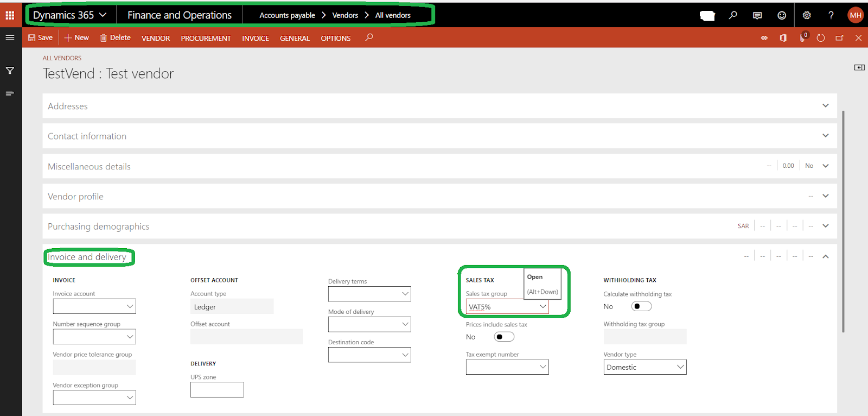
Task: Refresh the vendor page
Action: click(x=821, y=38)
